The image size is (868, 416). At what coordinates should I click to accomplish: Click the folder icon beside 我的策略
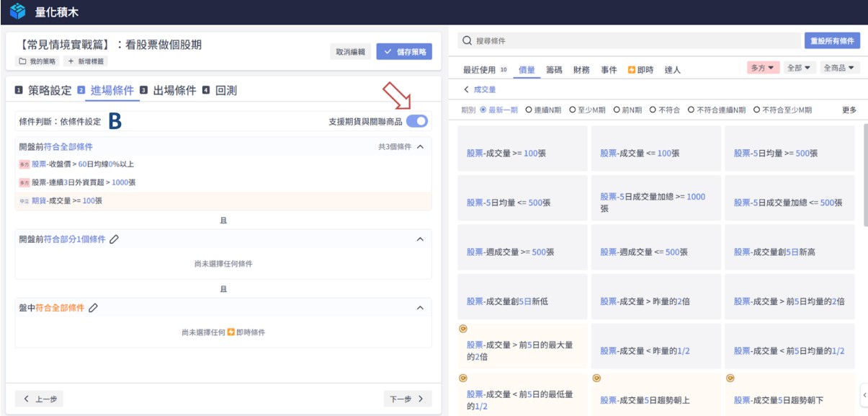(x=22, y=61)
